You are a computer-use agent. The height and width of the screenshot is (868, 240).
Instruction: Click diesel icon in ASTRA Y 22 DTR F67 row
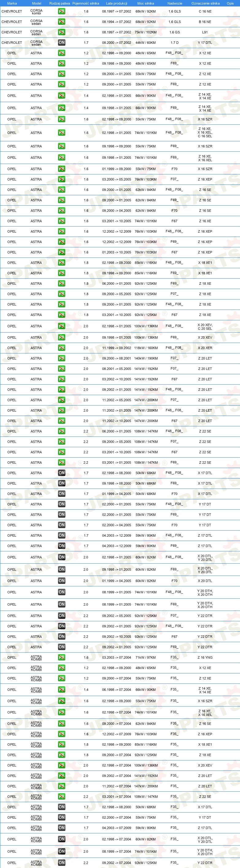61,636
